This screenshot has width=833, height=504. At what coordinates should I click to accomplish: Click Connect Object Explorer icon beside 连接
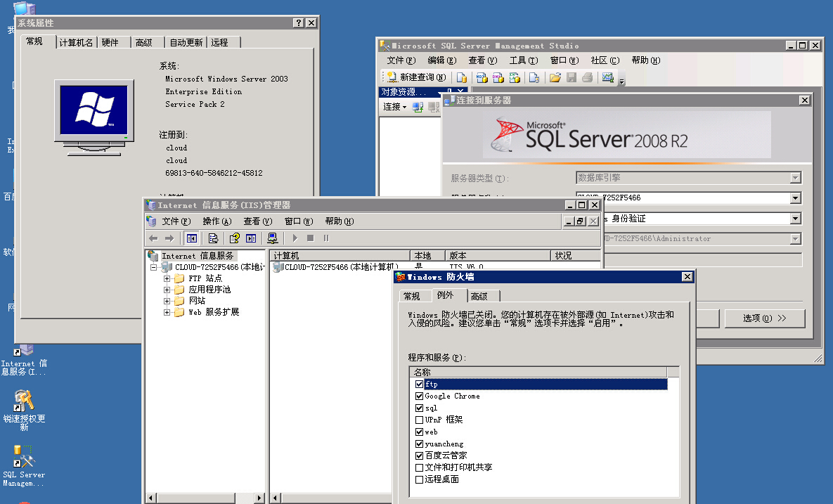(x=418, y=108)
